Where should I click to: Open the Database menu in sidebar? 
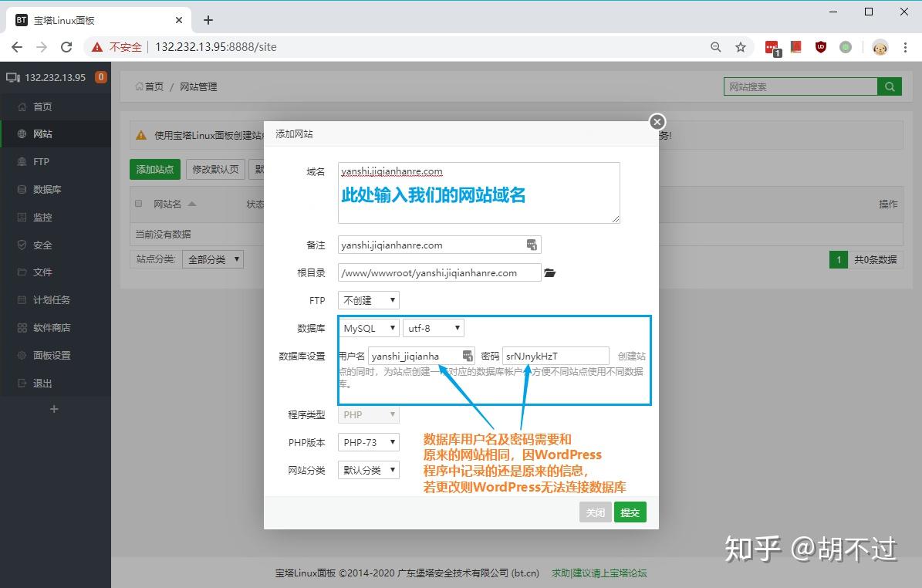(x=47, y=189)
